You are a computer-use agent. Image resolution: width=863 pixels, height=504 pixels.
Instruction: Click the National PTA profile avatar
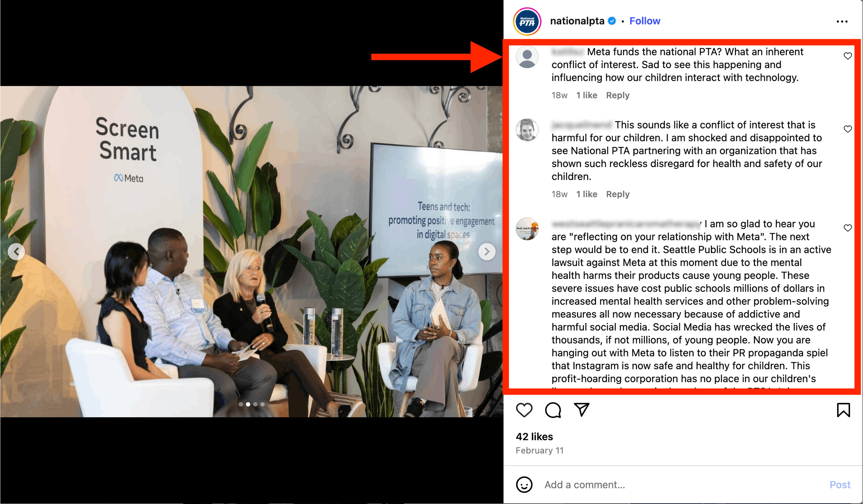click(x=527, y=22)
